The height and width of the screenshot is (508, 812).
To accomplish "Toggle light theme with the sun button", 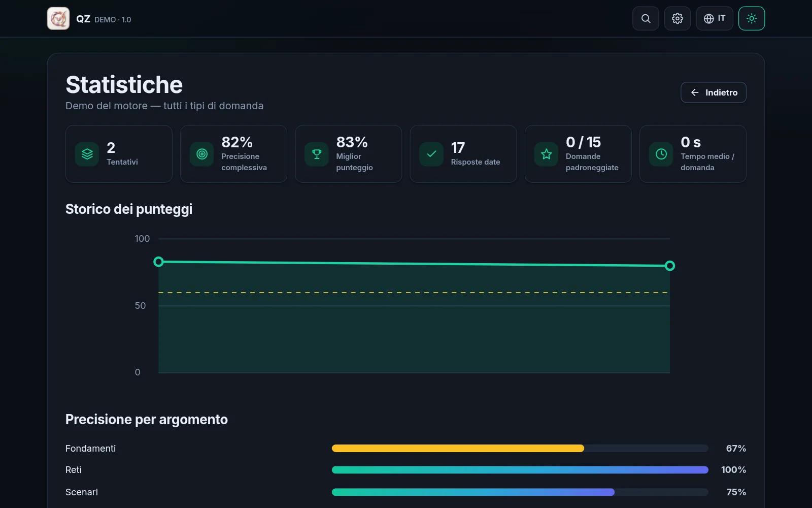I will (x=752, y=19).
